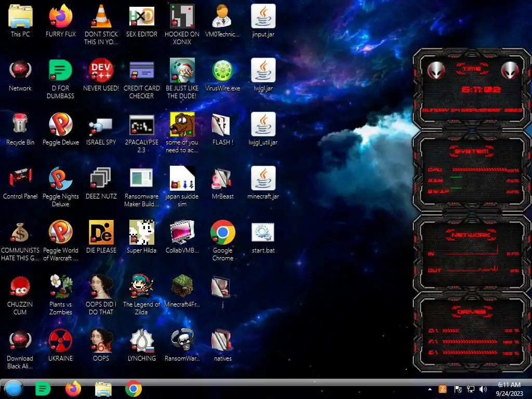Select the Minecraft4Fr grass block icon
Viewport: 532px width, 399px height.
coord(182,286)
